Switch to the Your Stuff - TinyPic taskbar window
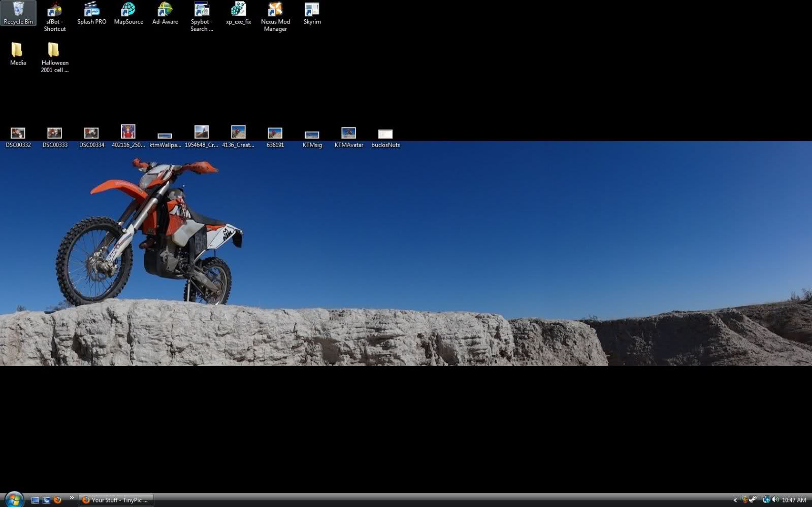 point(116,500)
